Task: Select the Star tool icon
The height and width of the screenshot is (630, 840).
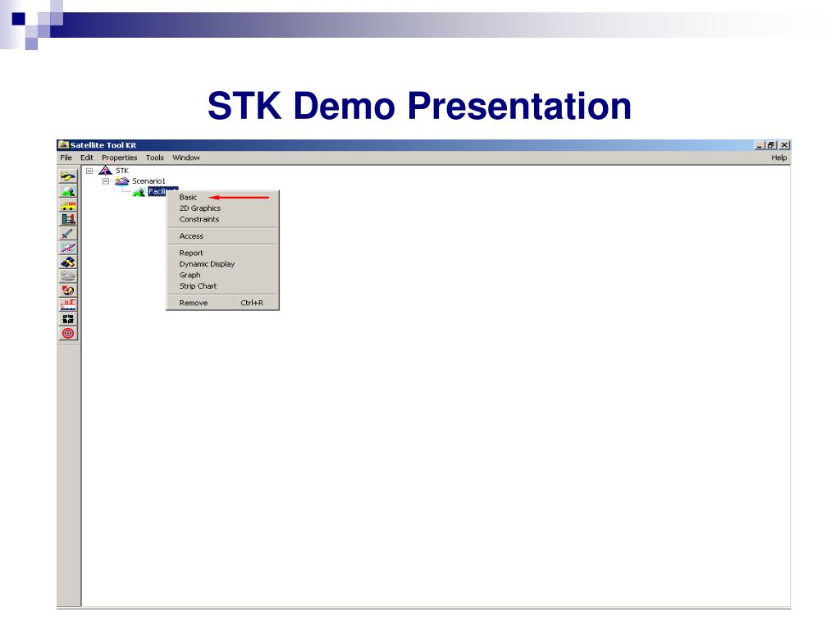Action: (68, 290)
